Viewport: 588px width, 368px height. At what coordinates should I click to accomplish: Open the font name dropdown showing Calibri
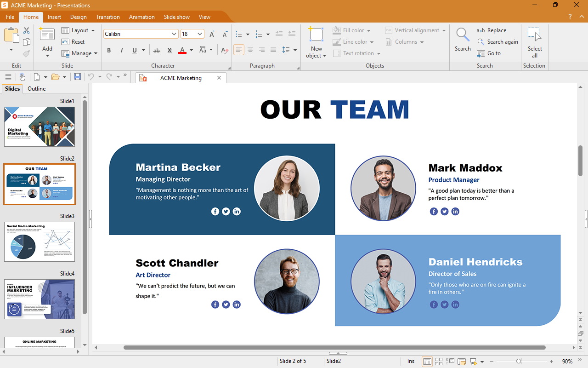click(x=174, y=34)
